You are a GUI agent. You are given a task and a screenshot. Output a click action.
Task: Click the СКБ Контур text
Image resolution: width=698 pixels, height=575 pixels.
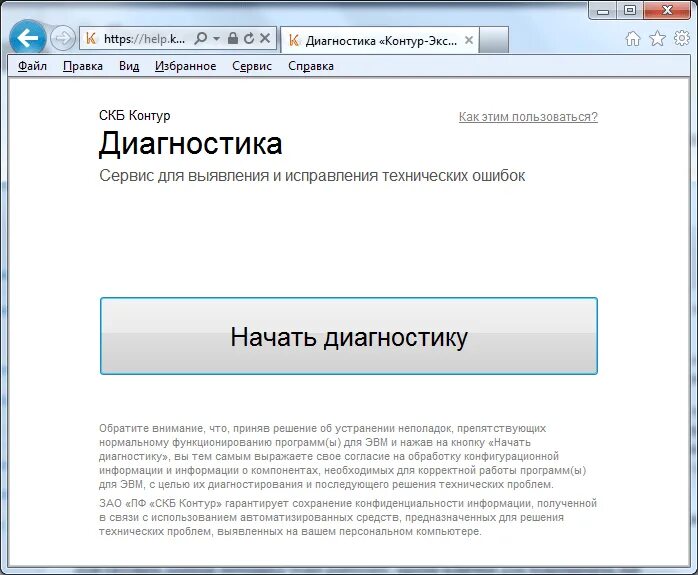(134, 115)
